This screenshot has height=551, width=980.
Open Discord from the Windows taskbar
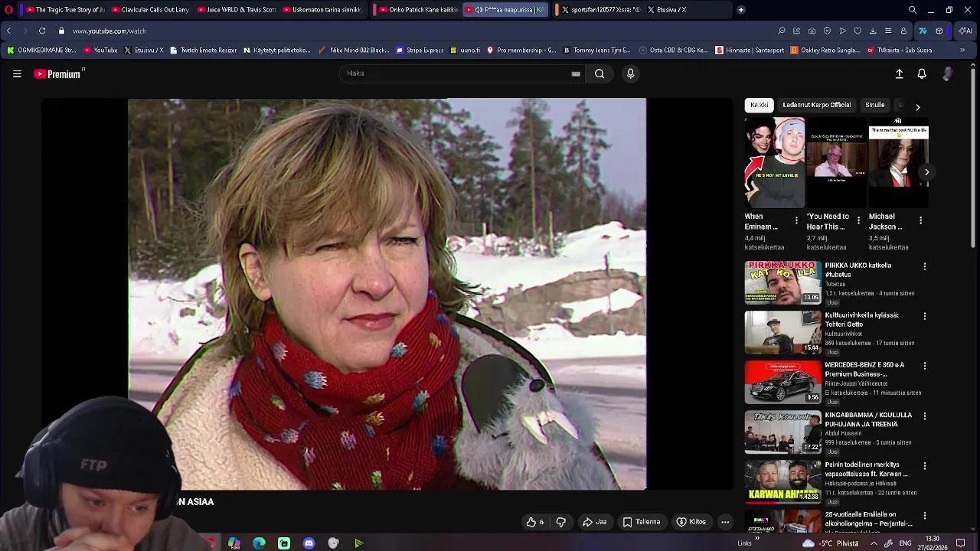click(309, 543)
